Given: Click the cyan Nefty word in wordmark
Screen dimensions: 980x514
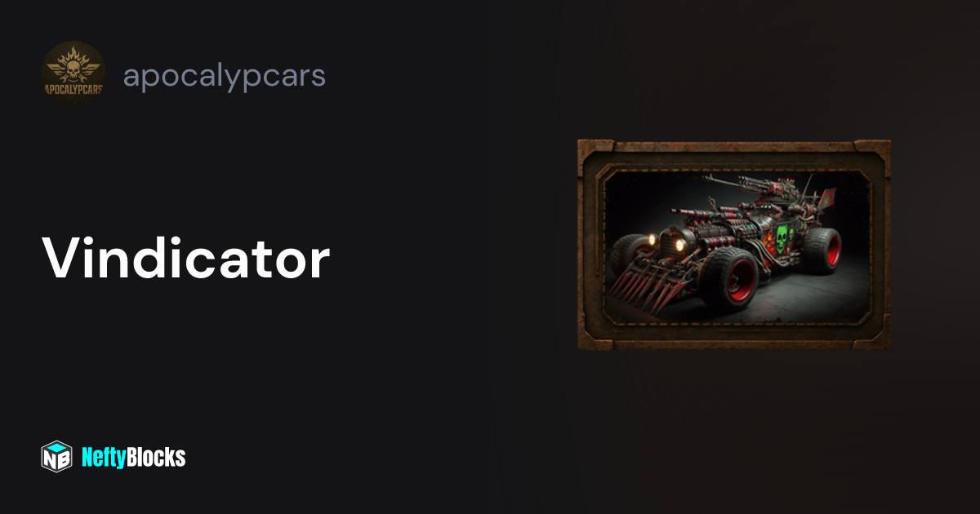Looking at the screenshot, I should point(106,458).
